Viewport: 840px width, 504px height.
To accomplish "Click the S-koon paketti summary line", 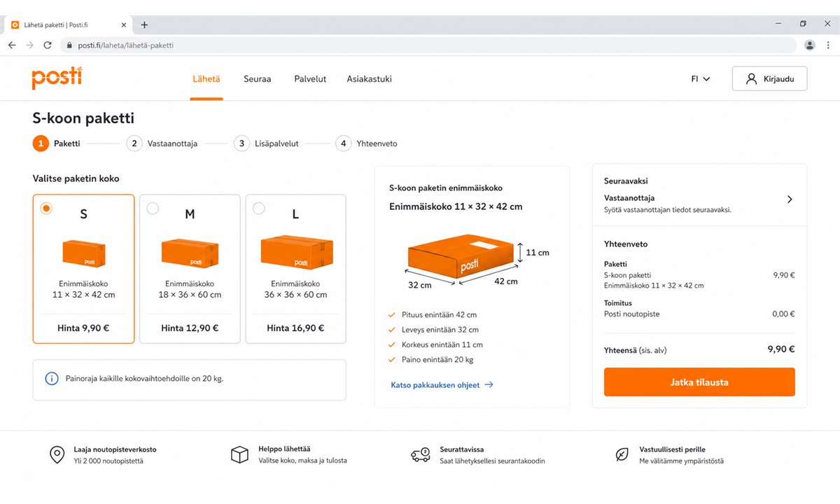I will pyautogui.click(x=699, y=275).
